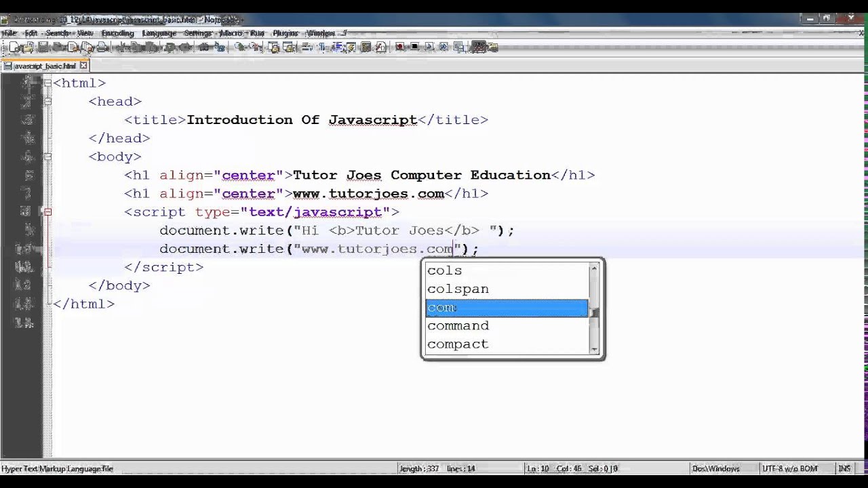This screenshot has height=488, width=868.
Task: Collapse the <script> fold marker
Action: coord(47,212)
